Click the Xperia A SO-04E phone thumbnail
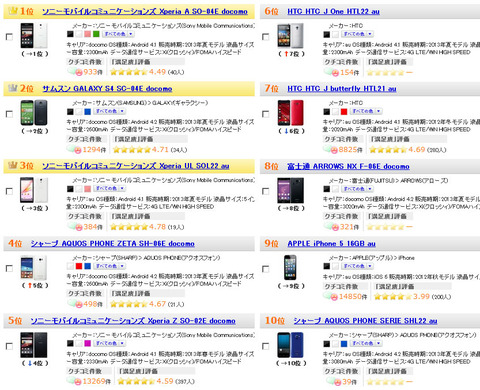480x390 pixels. click(x=34, y=35)
